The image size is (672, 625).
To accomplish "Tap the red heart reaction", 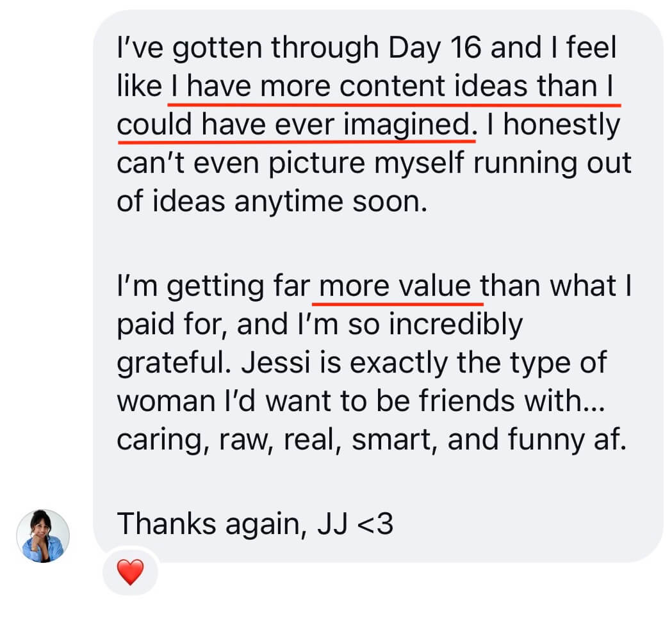I will [130, 571].
